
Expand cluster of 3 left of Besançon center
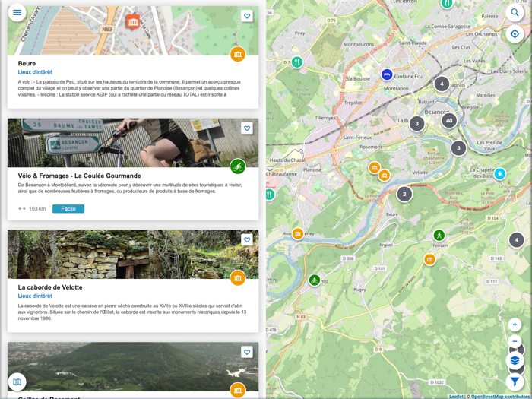pyautogui.click(x=417, y=123)
